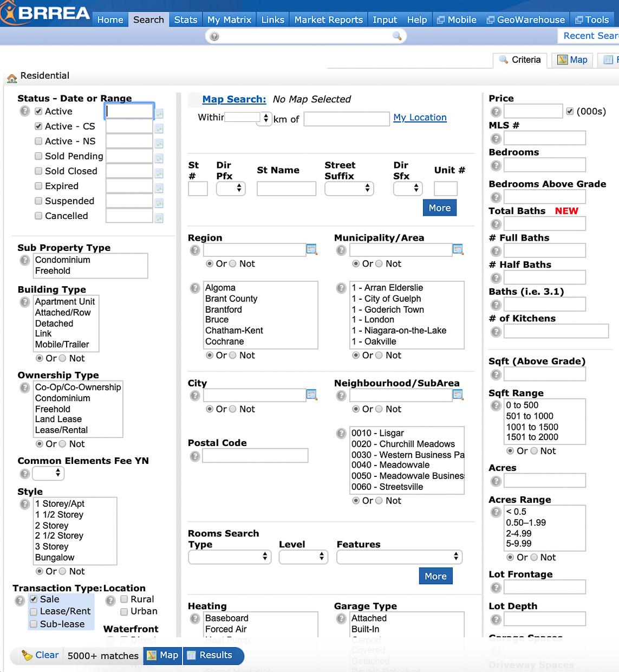The width and height of the screenshot is (619, 672).
Task: Open the Stats menu tab
Action: tap(186, 20)
